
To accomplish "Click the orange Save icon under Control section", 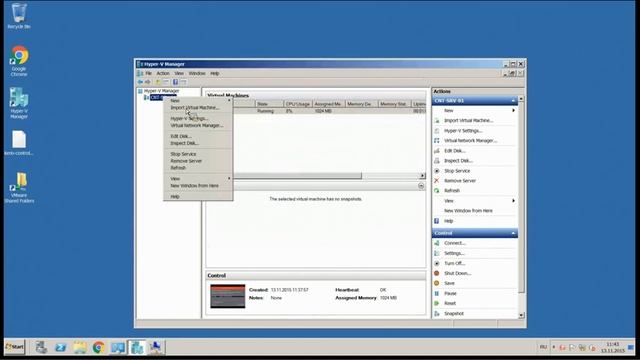I will [437, 283].
